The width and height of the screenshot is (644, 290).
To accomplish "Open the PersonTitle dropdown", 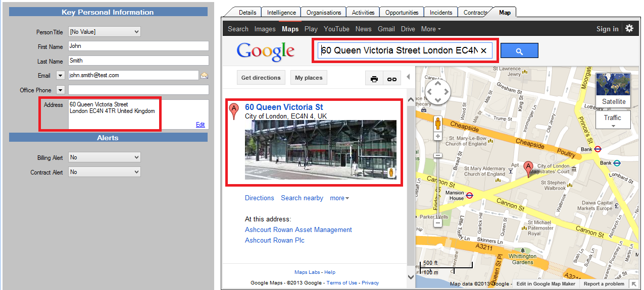I will click(104, 32).
